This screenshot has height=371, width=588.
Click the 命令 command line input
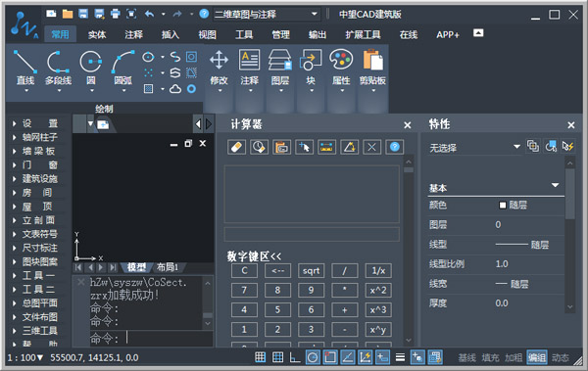151,339
